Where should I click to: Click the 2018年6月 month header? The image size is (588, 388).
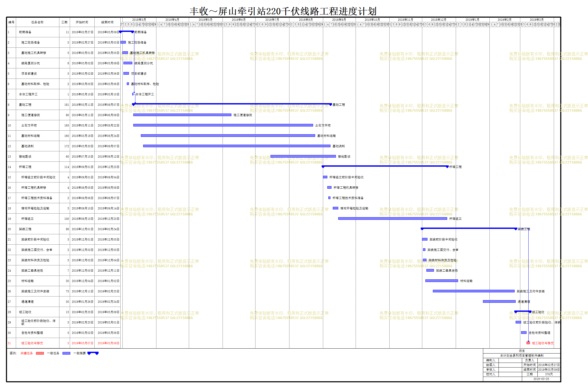pos(239,20)
